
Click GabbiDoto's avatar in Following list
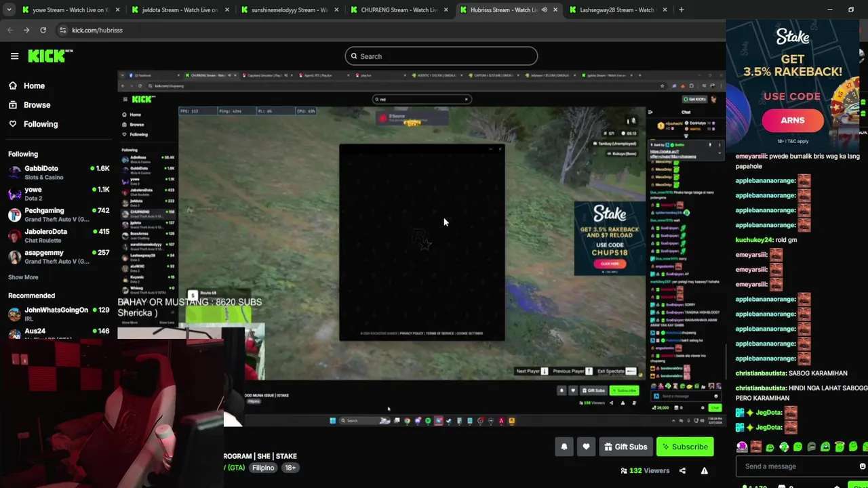point(14,172)
